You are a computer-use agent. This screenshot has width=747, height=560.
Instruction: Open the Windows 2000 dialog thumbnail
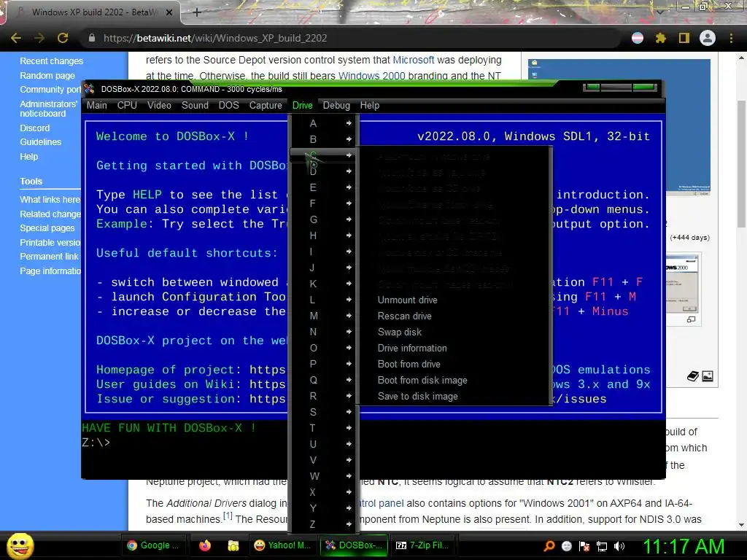coord(683,286)
